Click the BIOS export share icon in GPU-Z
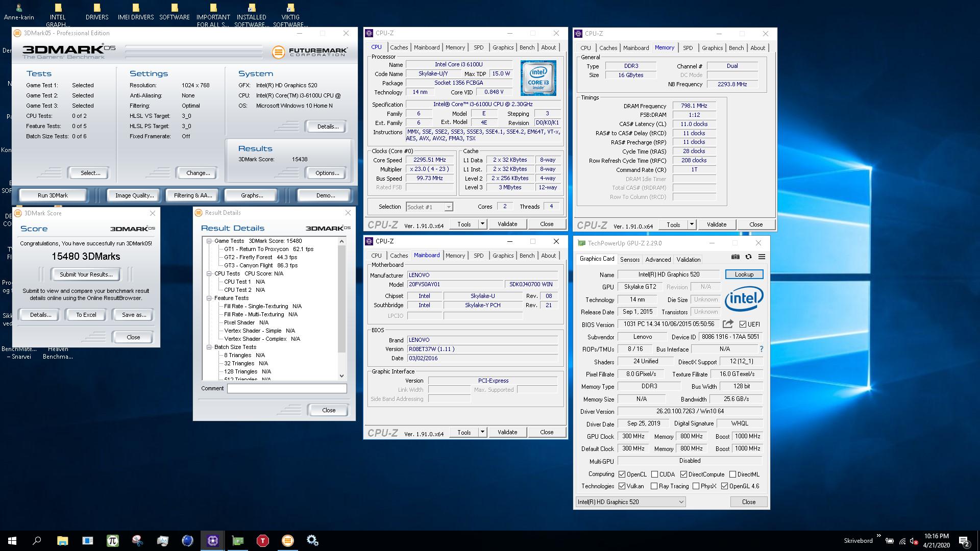The image size is (980, 551). click(x=728, y=324)
